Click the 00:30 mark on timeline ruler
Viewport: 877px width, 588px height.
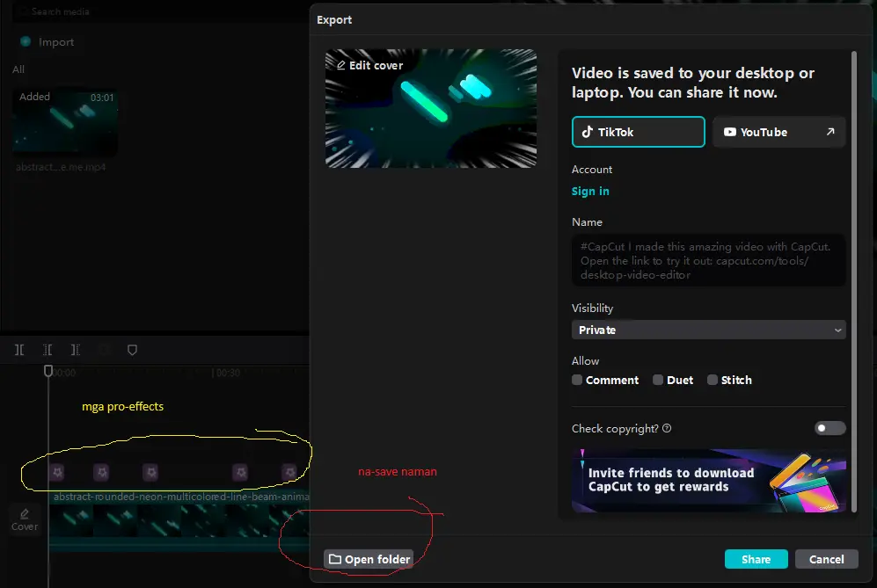click(x=228, y=373)
